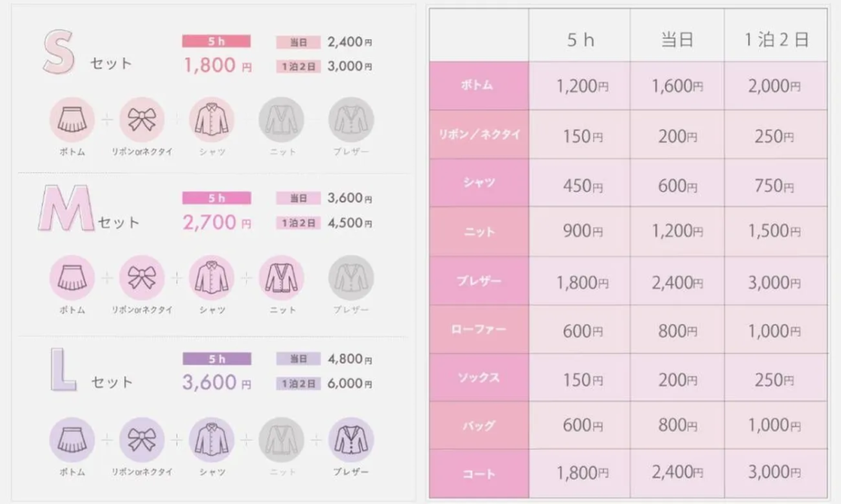Click the greyed-out knit icon in L set
The image size is (841, 504).
click(281, 440)
